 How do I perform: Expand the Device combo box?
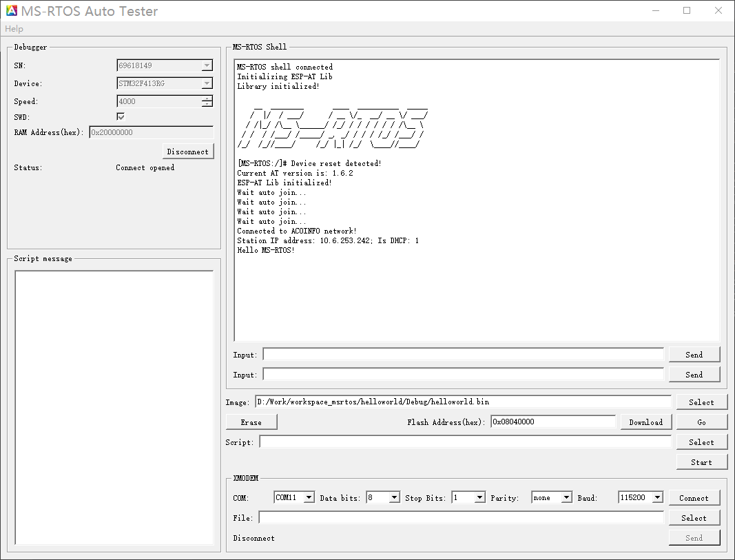207,84
